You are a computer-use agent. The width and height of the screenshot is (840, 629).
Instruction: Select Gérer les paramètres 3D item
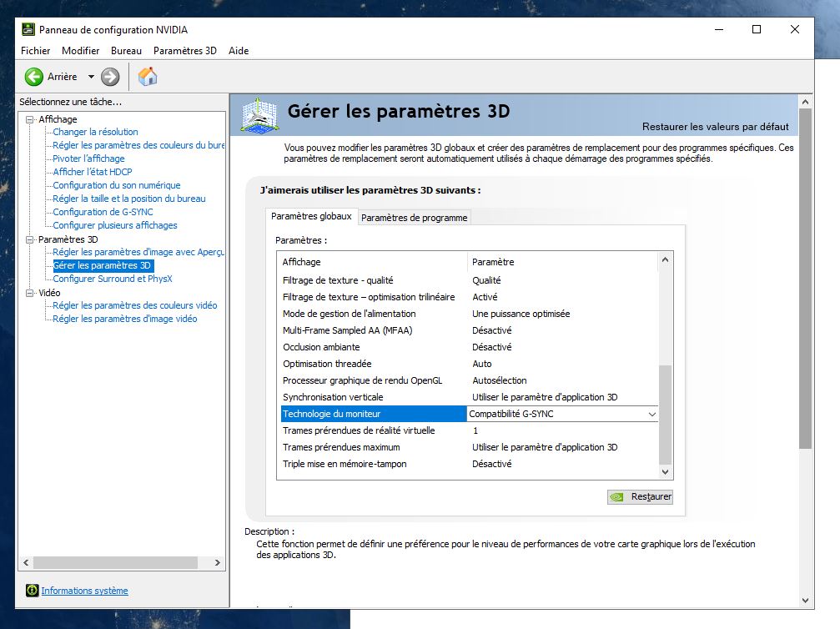(x=103, y=265)
